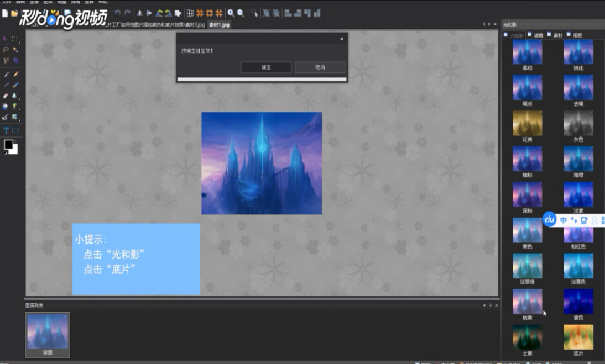Apply the 黄色 effect thumbnail

tap(527, 230)
